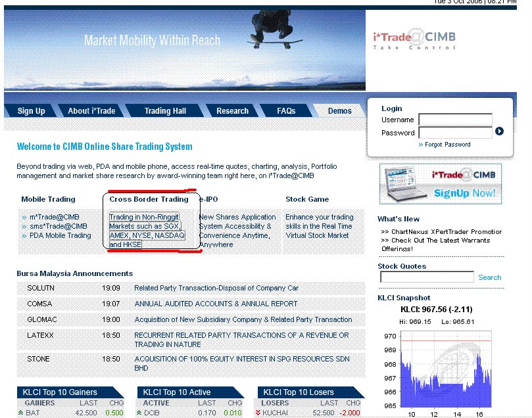Click arrow bullet before m*Trade@CIMB
Image resolution: width=532 pixels, height=418 pixels.
click(24, 218)
